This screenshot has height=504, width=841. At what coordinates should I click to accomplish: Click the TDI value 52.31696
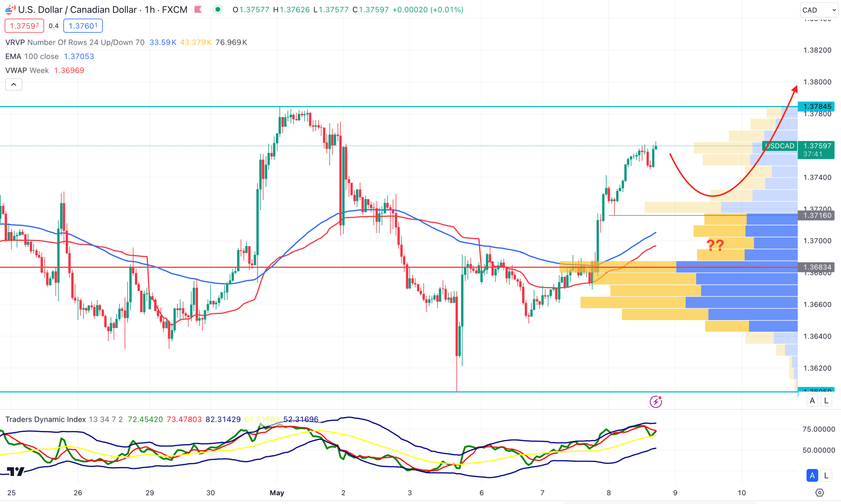pyautogui.click(x=301, y=419)
